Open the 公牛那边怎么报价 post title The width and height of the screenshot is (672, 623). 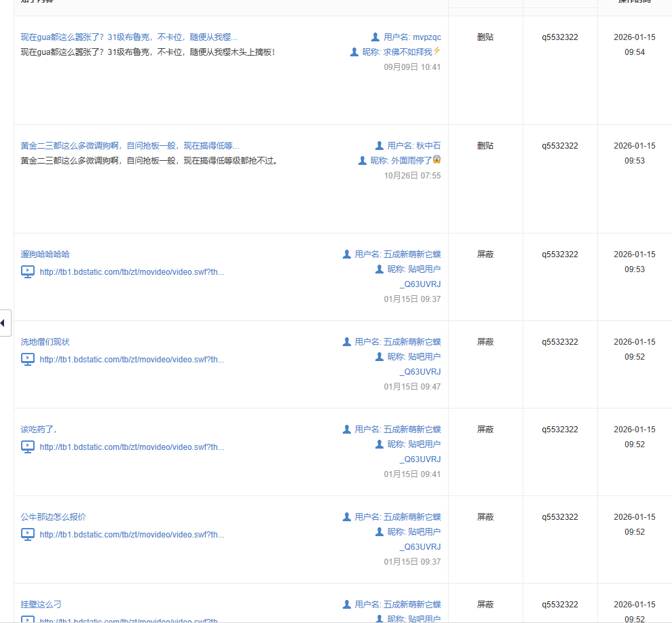53,517
